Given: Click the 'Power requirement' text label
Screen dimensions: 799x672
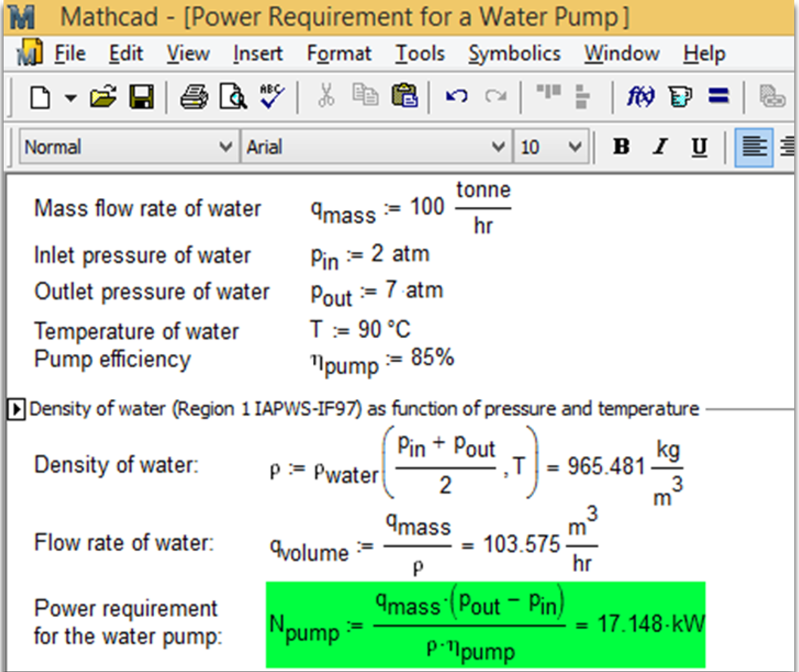Looking at the screenshot, I should click(126, 608).
